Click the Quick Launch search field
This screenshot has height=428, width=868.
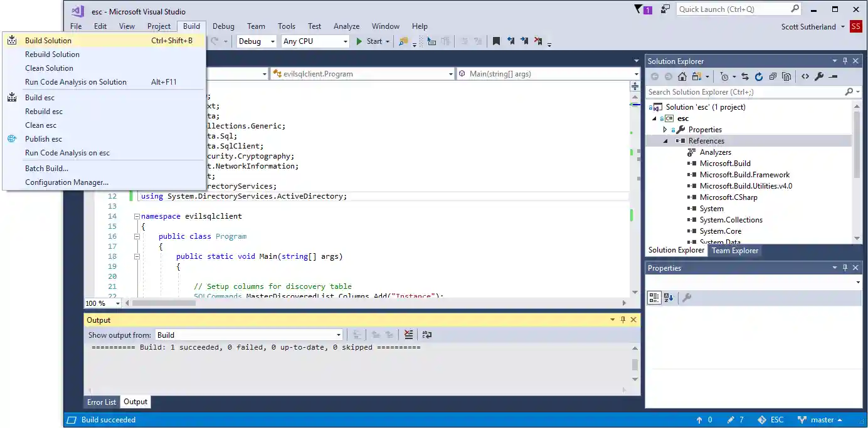coord(733,9)
